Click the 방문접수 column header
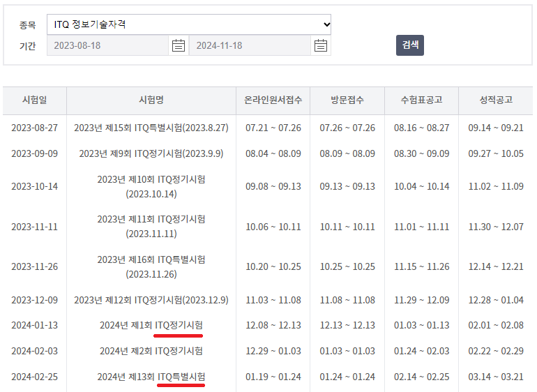The height and width of the screenshot is (392, 537). point(347,100)
